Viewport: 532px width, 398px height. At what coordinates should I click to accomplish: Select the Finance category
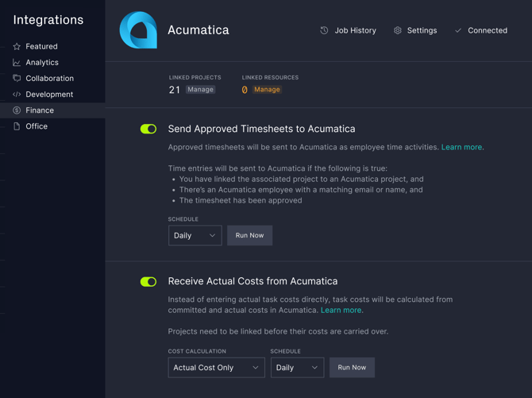(x=52, y=110)
